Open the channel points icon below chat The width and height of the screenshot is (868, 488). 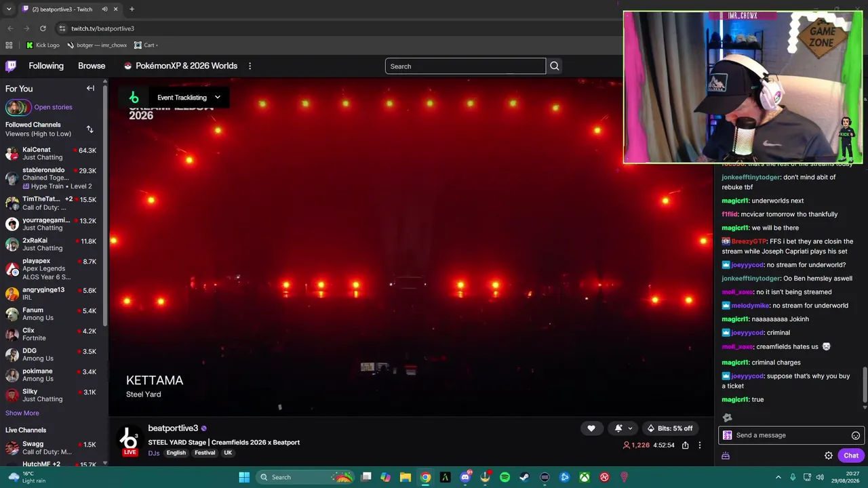point(726,456)
